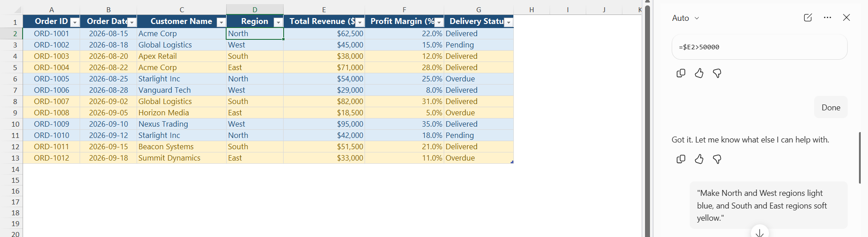Select revenue cell $62,500
The width and height of the screenshot is (868, 237).
324,33
